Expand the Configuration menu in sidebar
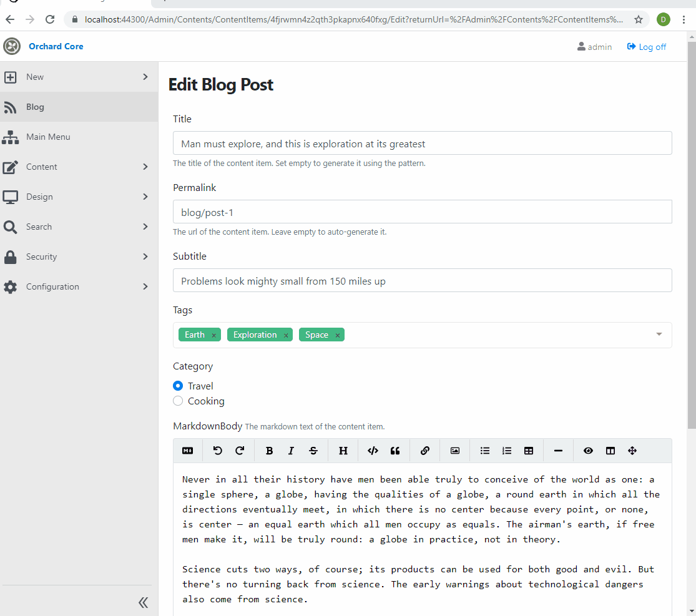 pos(79,286)
